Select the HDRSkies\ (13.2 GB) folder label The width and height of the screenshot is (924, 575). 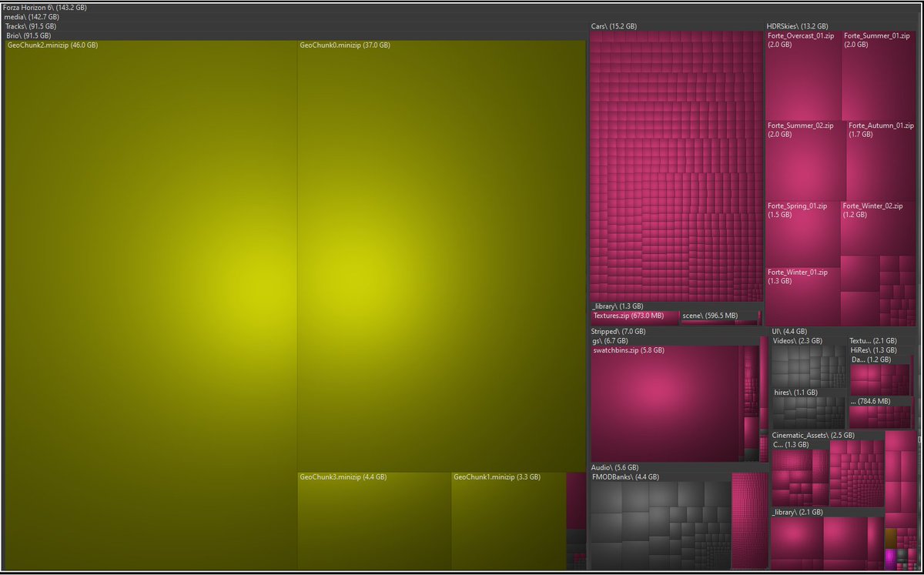[798, 26]
